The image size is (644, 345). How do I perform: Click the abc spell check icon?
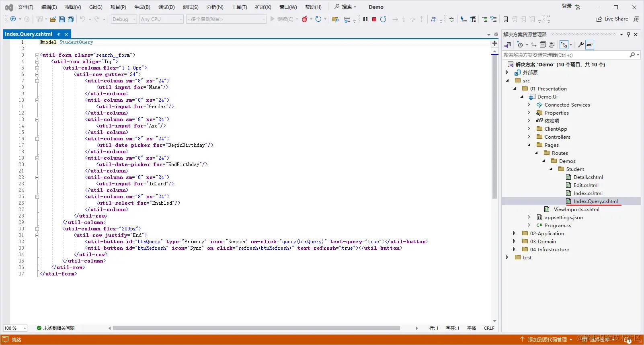452,19
